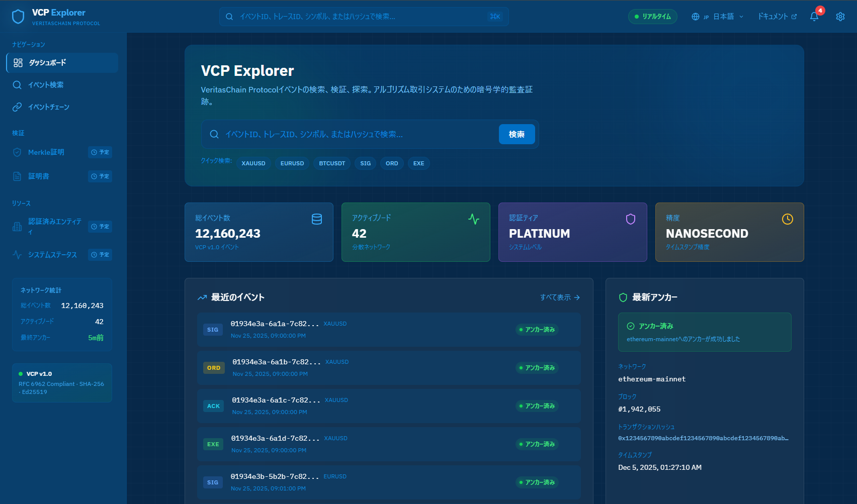Click the EURUSD symbol tag on the last event
Viewport: 857px width, 504px height.
(335, 476)
